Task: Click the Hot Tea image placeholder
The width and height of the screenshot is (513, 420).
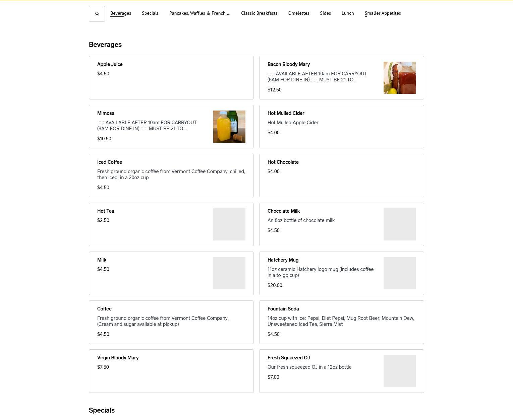Action: click(229, 224)
